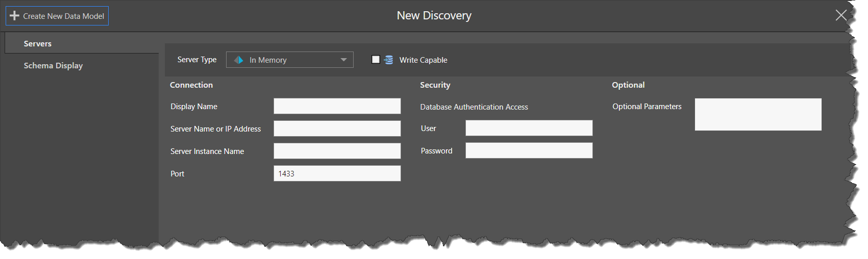Click the Create New Data Model button
The width and height of the screenshot is (868, 259).
coord(57,16)
